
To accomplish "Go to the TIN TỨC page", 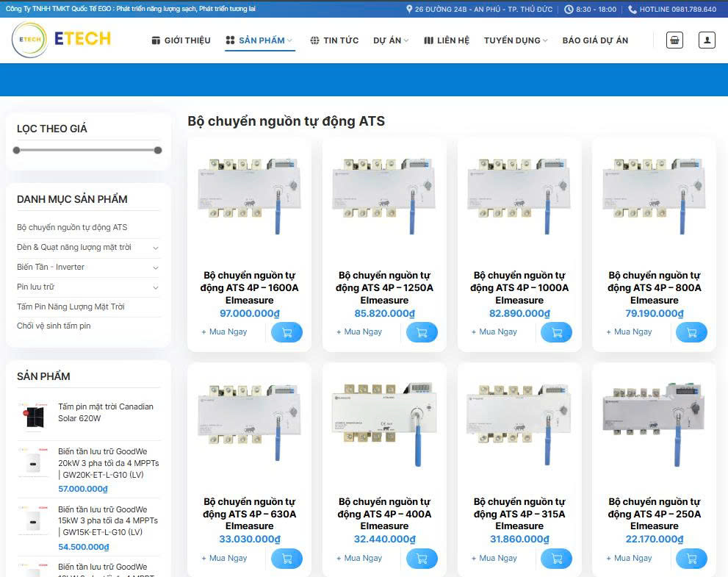I will tap(334, 40).
